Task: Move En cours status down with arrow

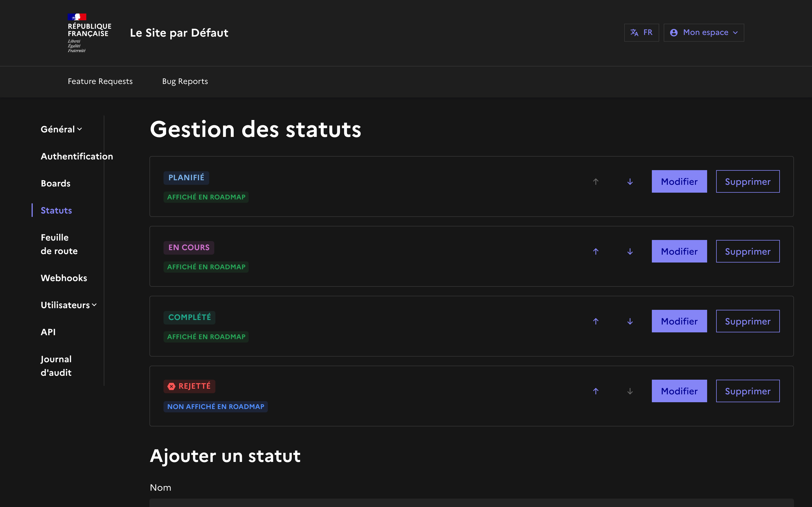Action: click(630, 251)
